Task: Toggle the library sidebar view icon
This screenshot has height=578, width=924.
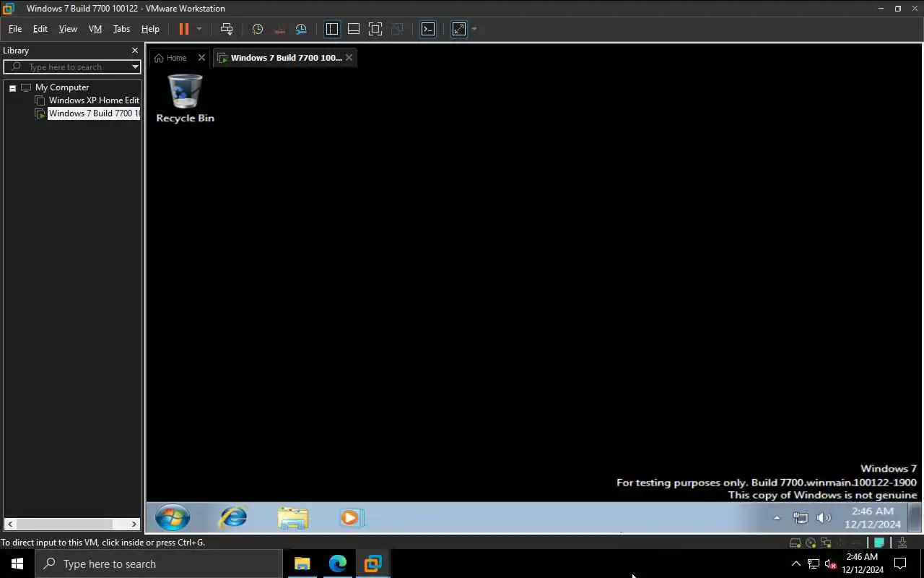Action: pyautogui.click(x=332, y=29)
